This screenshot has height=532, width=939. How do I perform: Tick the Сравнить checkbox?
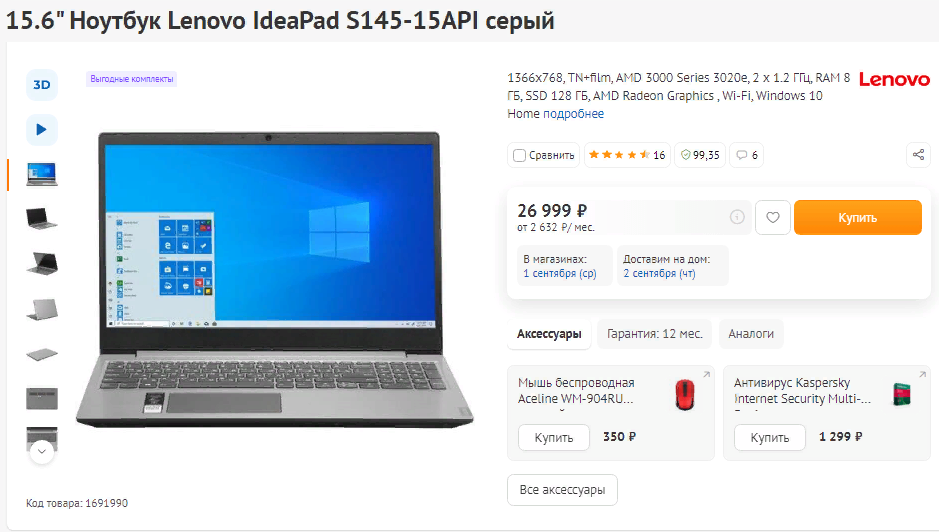tap(519, 156)
